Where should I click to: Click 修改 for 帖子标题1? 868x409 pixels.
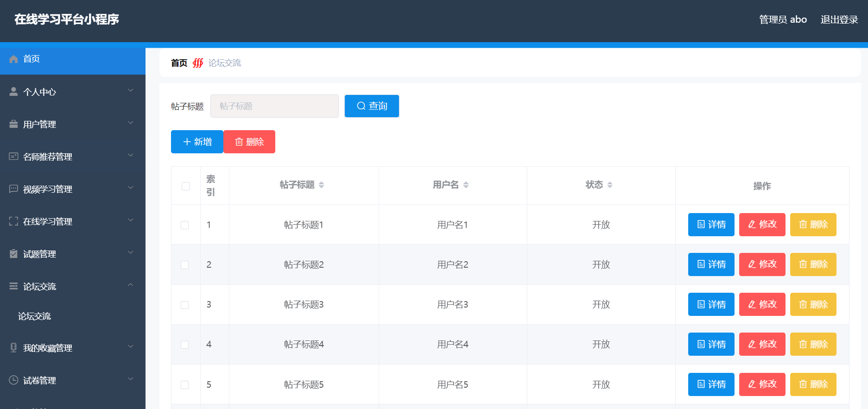click(x=762, y=225)
